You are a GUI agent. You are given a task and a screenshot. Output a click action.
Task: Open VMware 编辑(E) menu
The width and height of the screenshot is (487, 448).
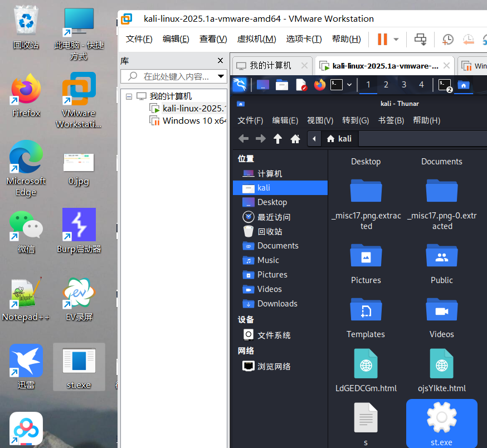pos(176,39)
